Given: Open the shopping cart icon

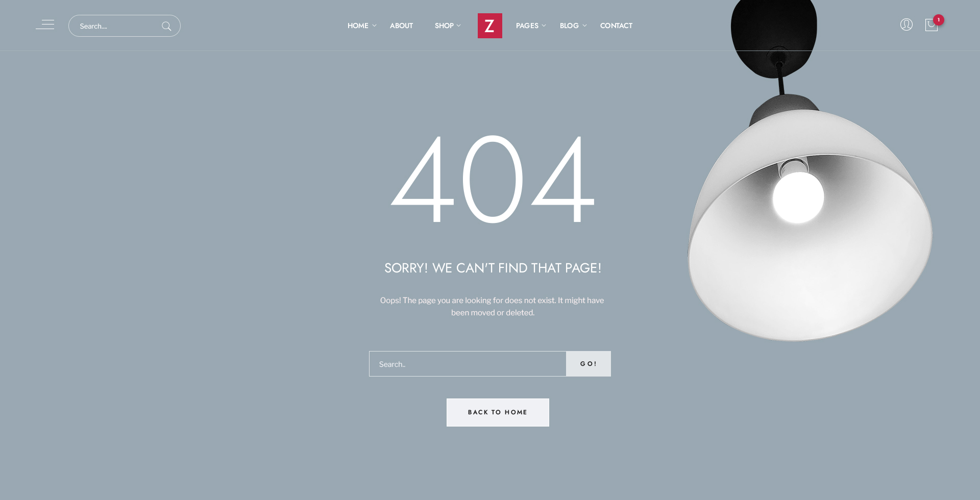Looking at the screenshot, I should (x=931, y=25).
